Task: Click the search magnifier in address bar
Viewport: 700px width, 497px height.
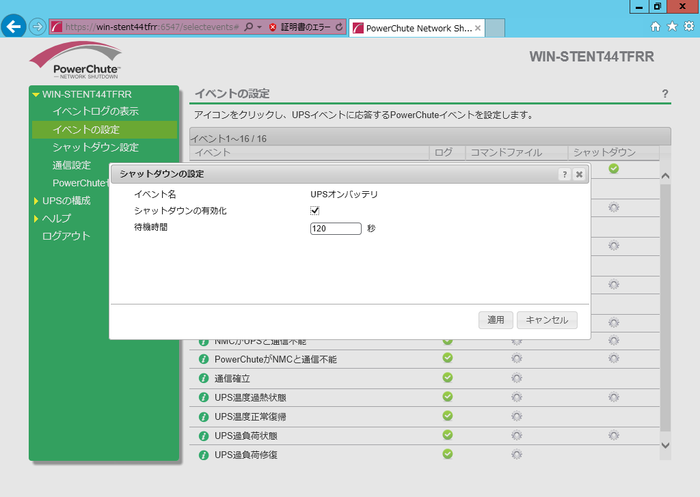Action: point(249,27)
